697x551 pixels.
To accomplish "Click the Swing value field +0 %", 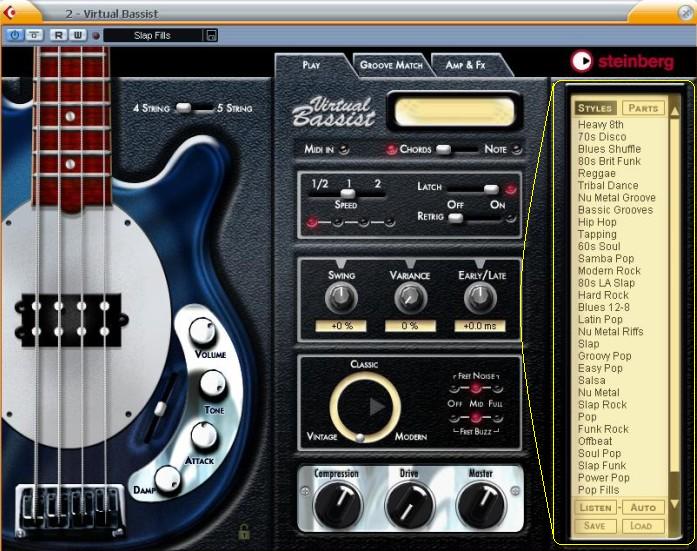I will (341, 326).
